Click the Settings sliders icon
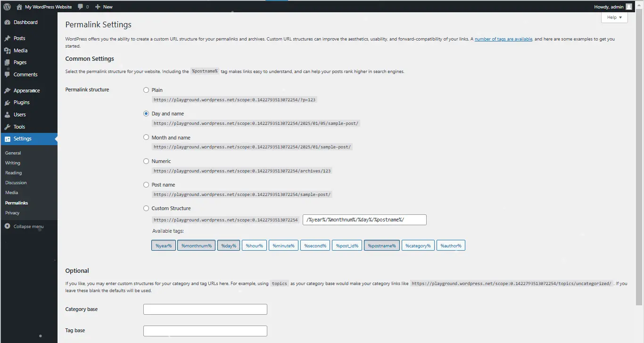Image resolution: width=644 pixels, height=343 pixels. tap(7, 139)
